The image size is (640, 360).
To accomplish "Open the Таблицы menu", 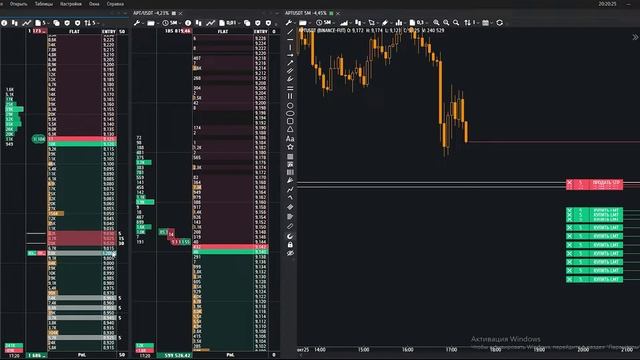I will (44, 4).
